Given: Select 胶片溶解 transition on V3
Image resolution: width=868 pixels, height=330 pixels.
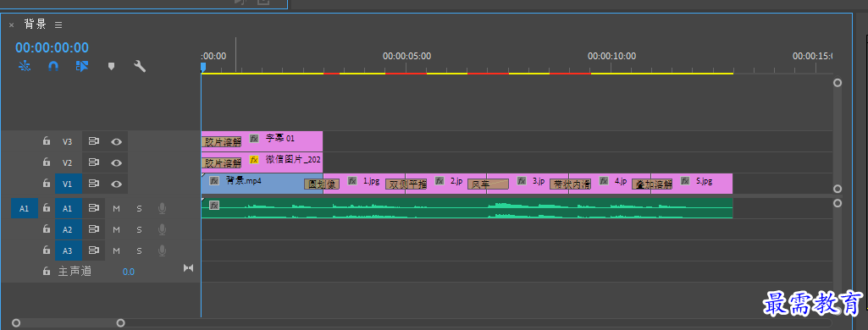Looking at the screenshot, I should click(221, 142).
